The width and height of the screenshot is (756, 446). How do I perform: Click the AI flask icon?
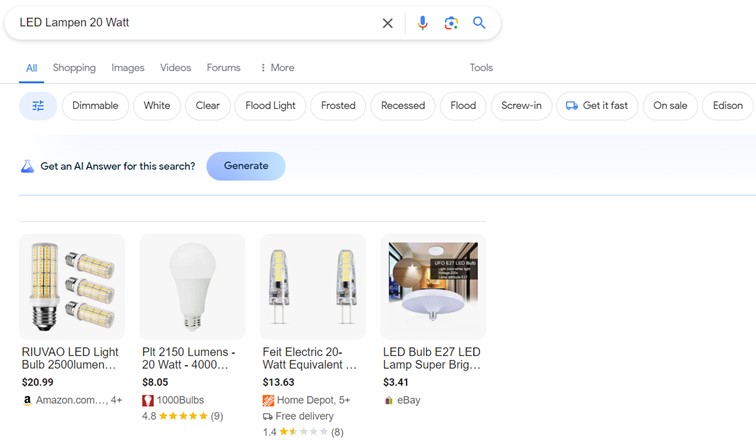tap(27, 166)
